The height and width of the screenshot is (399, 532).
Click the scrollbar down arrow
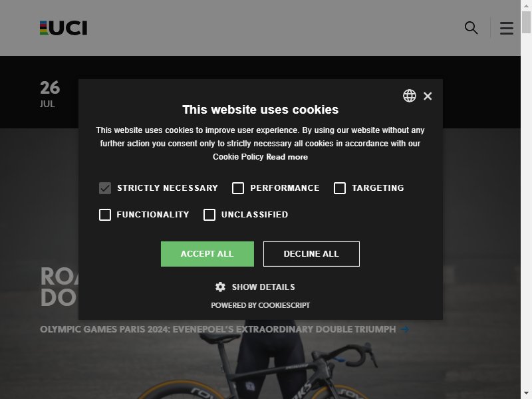coord(526,394)
